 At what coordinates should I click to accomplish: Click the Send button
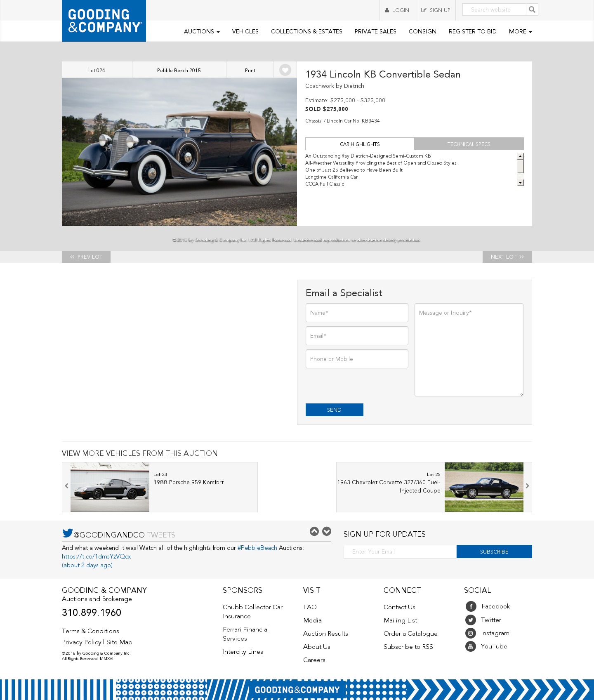(x=335, y=410)
